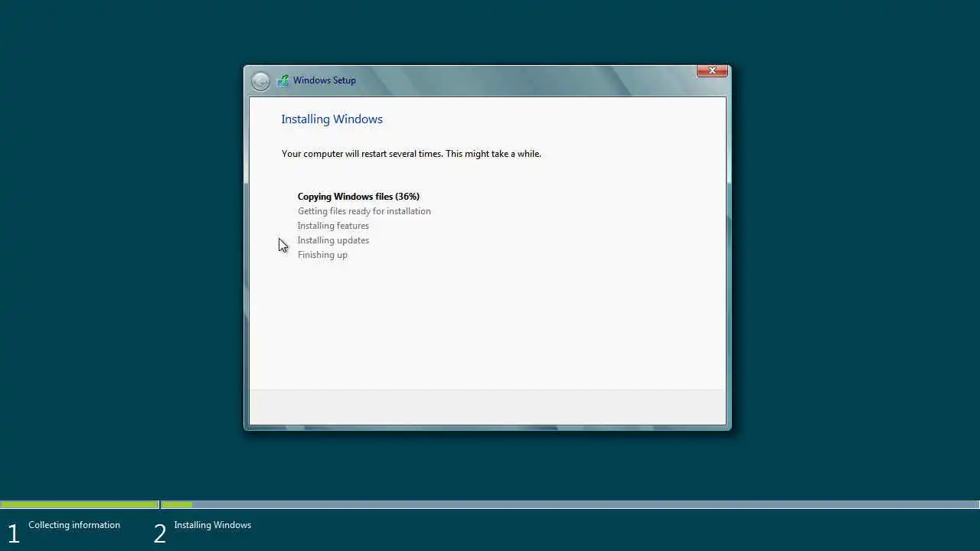Click the Windows Setup title bar icon
This screenshot has width=980, height=551.
click(283, 80)
